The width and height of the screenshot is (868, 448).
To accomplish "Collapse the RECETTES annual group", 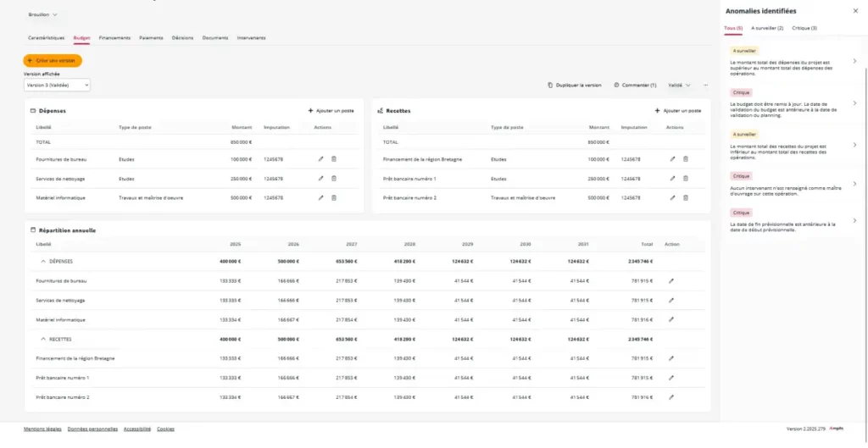I will coord(43,339).
